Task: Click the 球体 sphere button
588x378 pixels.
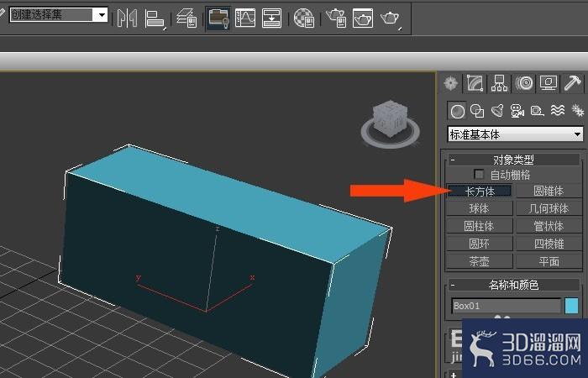Action: (x=480, y=209)
